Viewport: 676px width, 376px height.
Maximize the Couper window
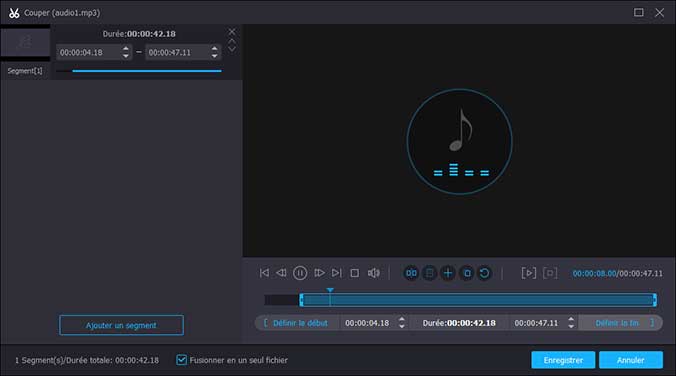point(638,13)
